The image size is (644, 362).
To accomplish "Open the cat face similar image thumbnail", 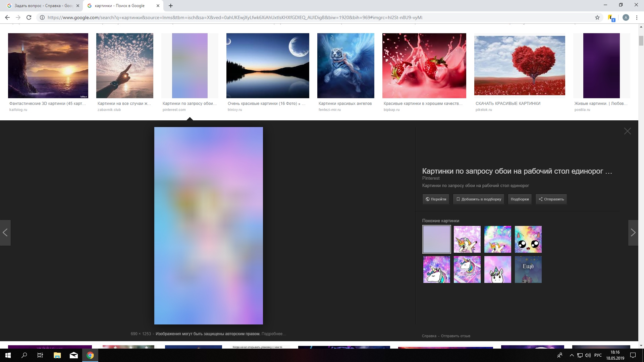I will coord(528,239).
